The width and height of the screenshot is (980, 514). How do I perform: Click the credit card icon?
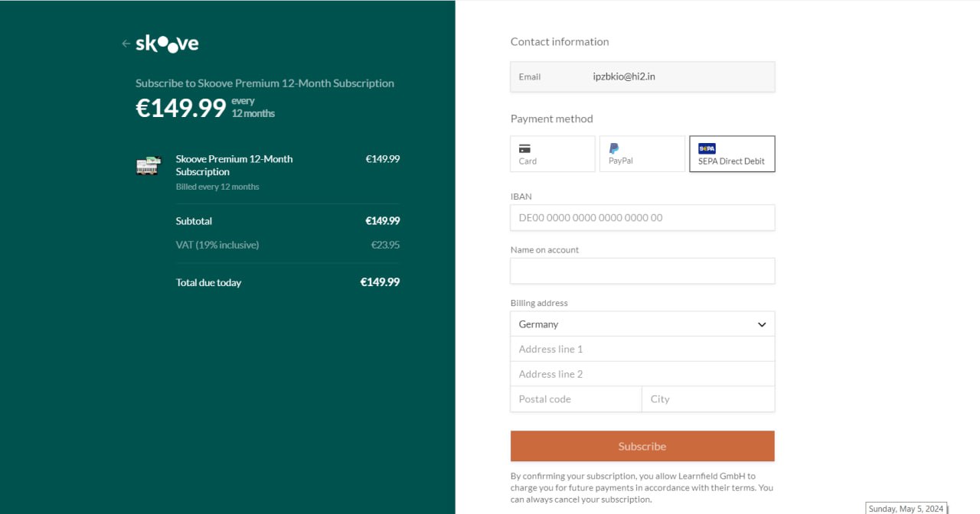524,148
